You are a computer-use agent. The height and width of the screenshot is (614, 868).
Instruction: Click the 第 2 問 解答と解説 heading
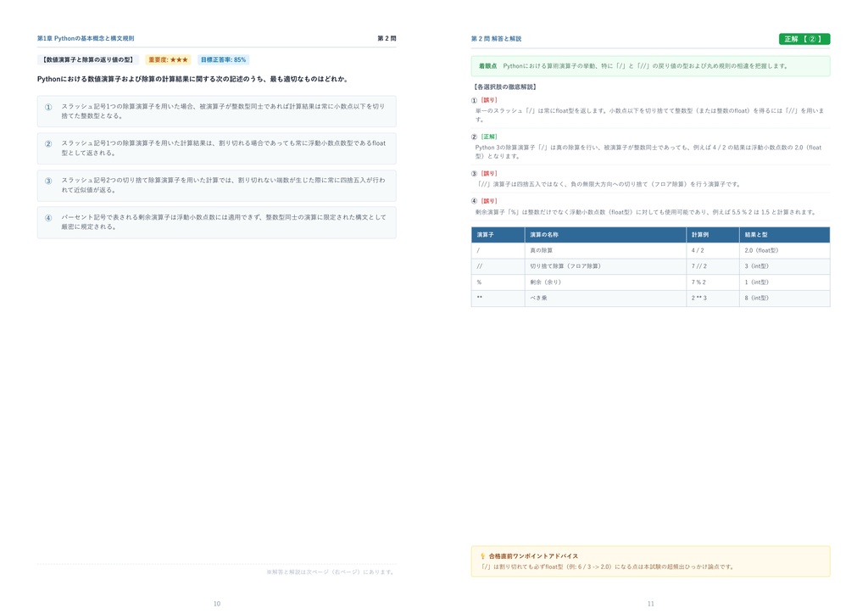click(496, 39)
